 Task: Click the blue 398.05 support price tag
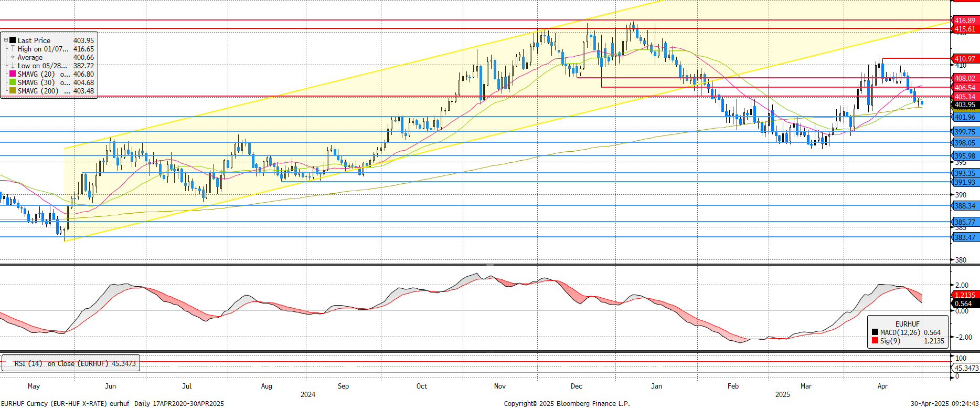964,143
